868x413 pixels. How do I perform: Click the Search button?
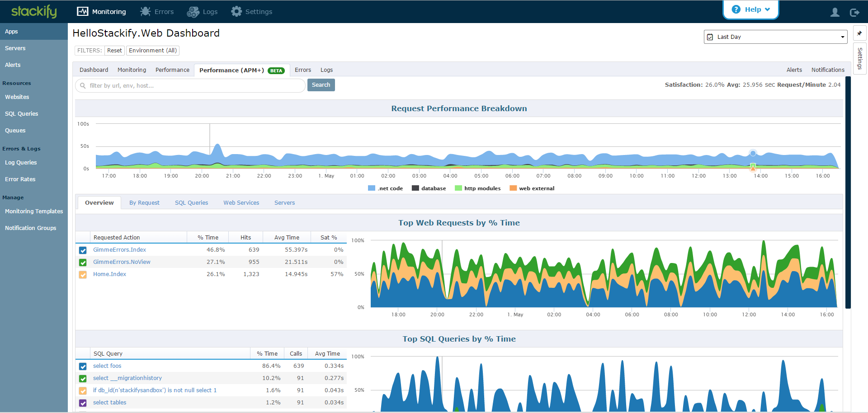click(x=321, y=85)
